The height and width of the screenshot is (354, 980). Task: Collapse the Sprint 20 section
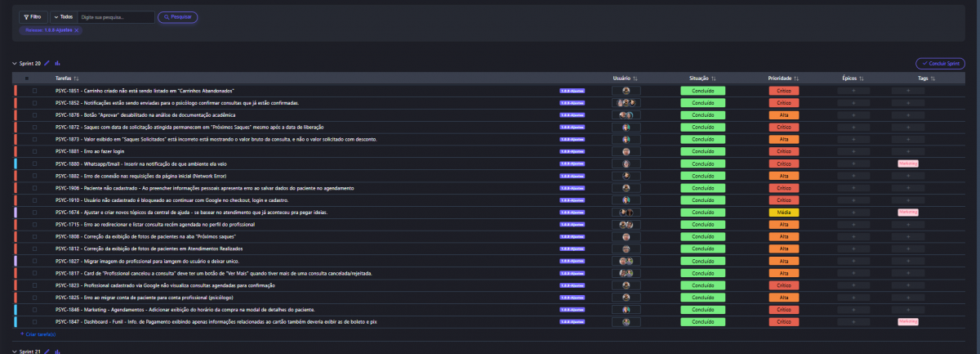point(14,63)
